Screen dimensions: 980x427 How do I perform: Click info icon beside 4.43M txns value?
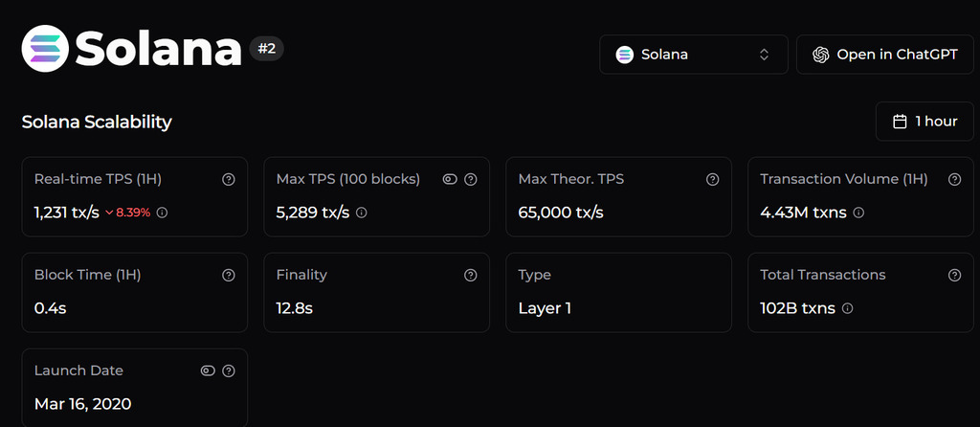859,213
